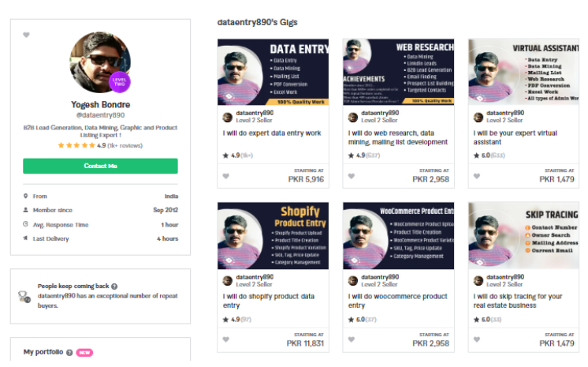Heart the skip tracing gig
Image resolution: width=588 pixels, height=367 pixels.
coord(476,339)
